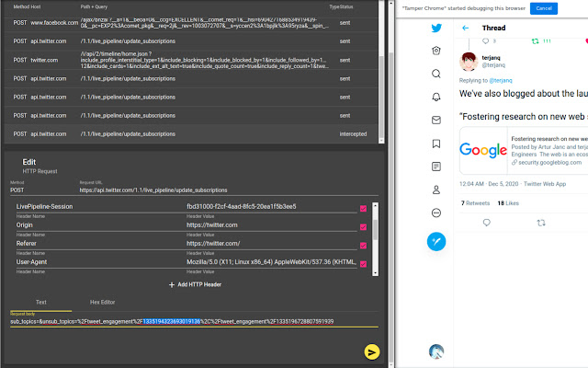Select the intercepted update_subscriptions request row
The height and width of the screenshot is (368, 588).
[191, 134]
